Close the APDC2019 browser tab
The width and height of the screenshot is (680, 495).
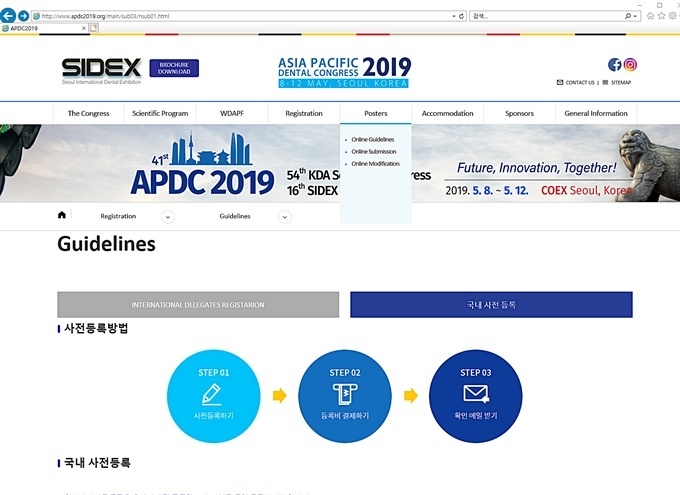click(x=84, y=28)
